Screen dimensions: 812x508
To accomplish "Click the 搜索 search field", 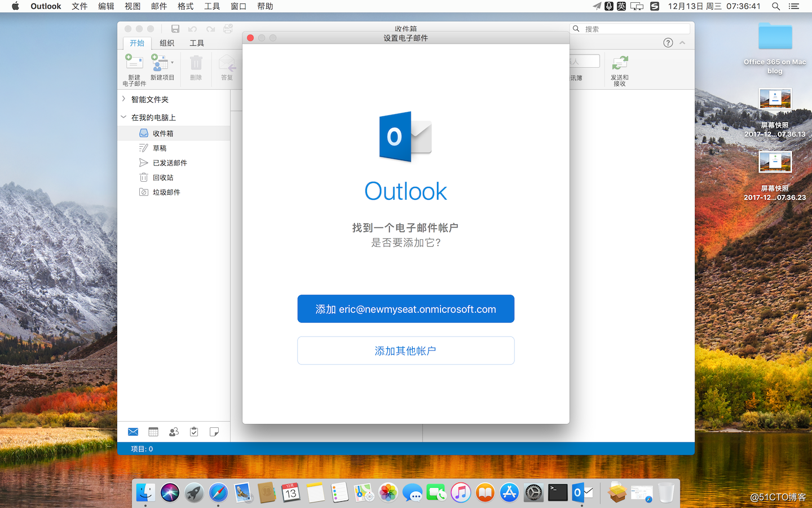I will (x=630, y=29).
